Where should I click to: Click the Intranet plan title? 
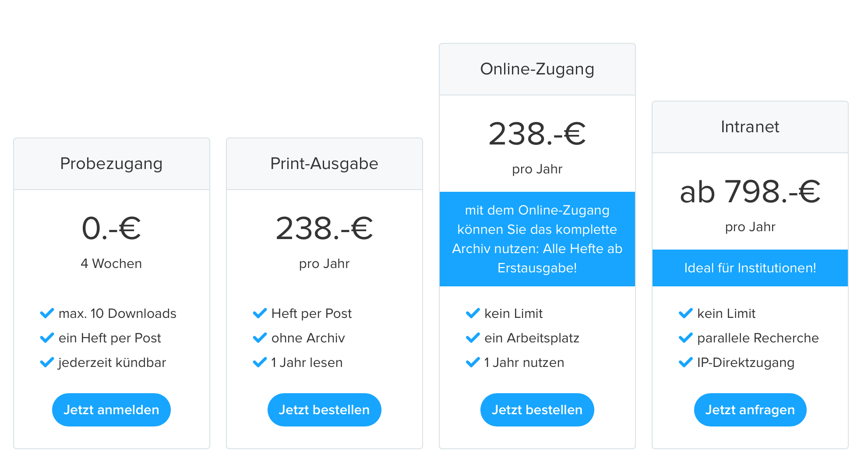click(x=750, y=127)
